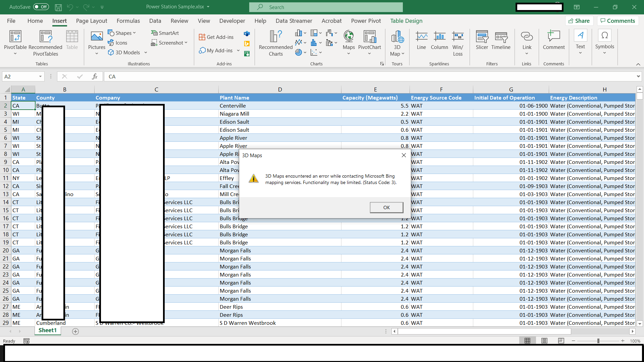Toggle the AutoSave switch
This screenshot has width=644, height=362.
tap(41, 7)
